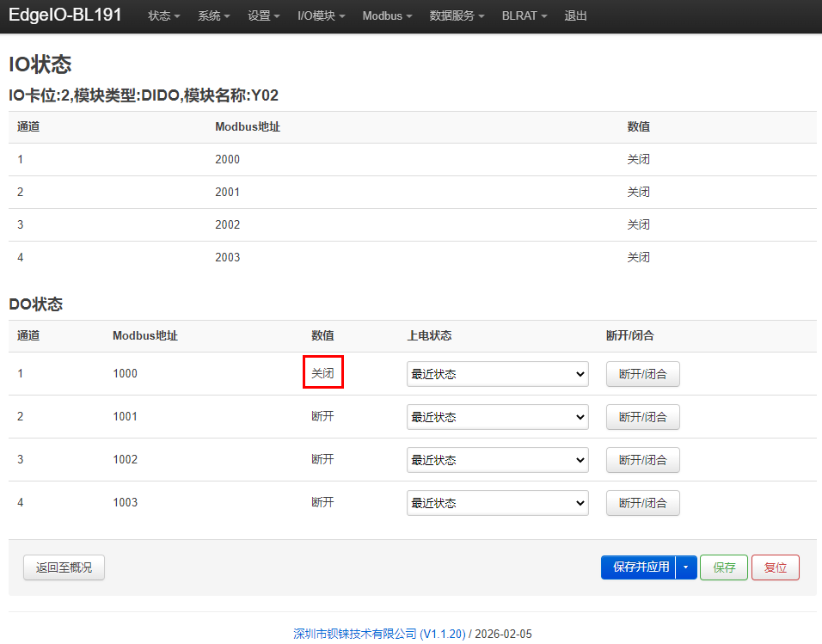Click the DO状态 section heading

point(35,304)
